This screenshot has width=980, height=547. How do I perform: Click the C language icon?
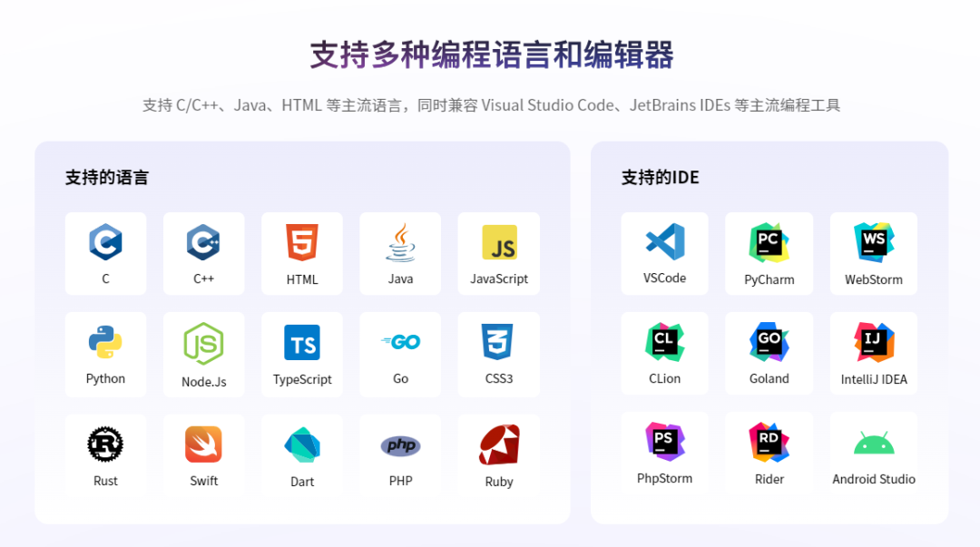click(105, 242)
